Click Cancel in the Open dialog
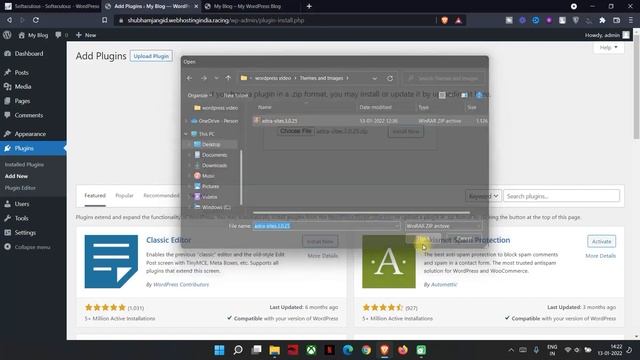Screen dimensions: 640x360 coord(464,238)
